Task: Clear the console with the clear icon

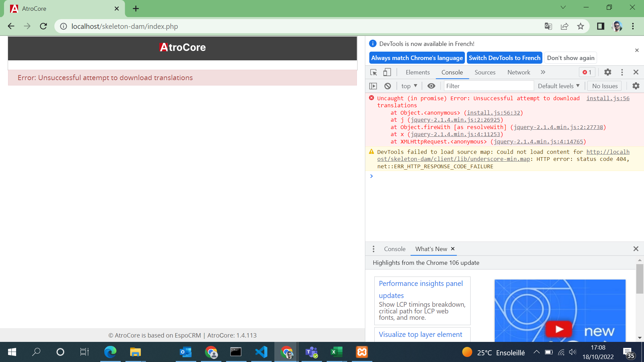Action: [x=387, y=86]
